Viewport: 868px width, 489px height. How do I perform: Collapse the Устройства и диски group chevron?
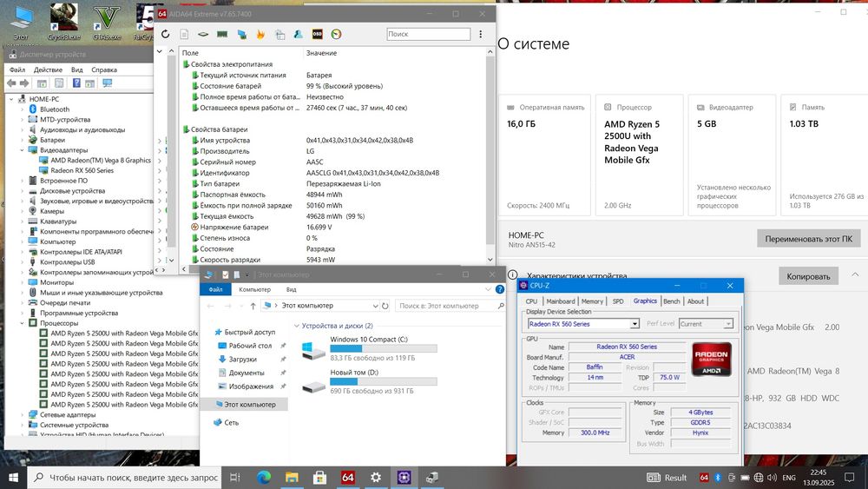point(297,327)
